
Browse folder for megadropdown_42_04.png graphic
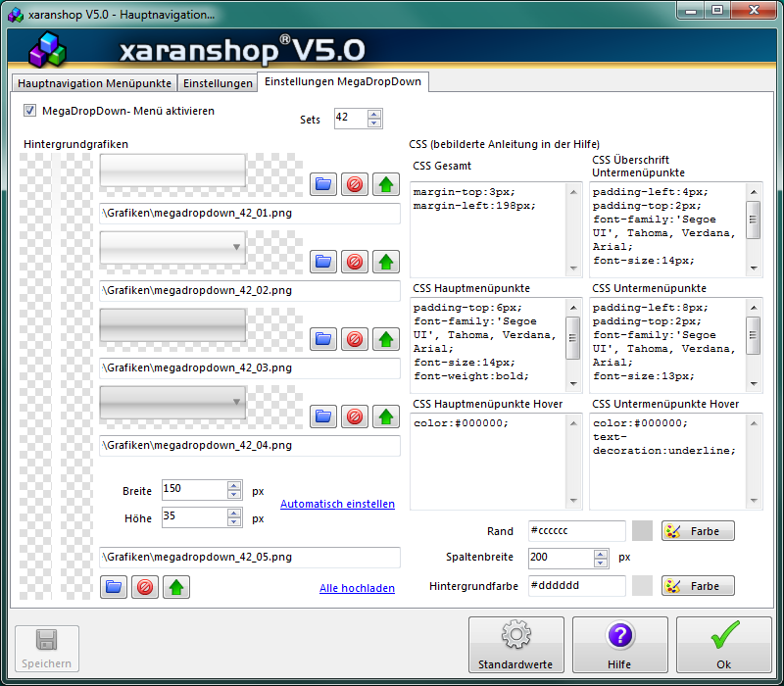click(x=323, y=416)
